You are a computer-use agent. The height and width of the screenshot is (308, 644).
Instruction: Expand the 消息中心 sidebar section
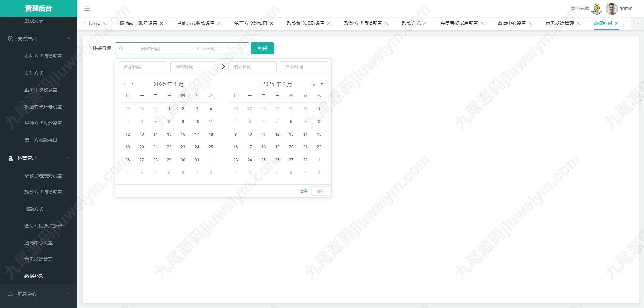tap(68, 294)
